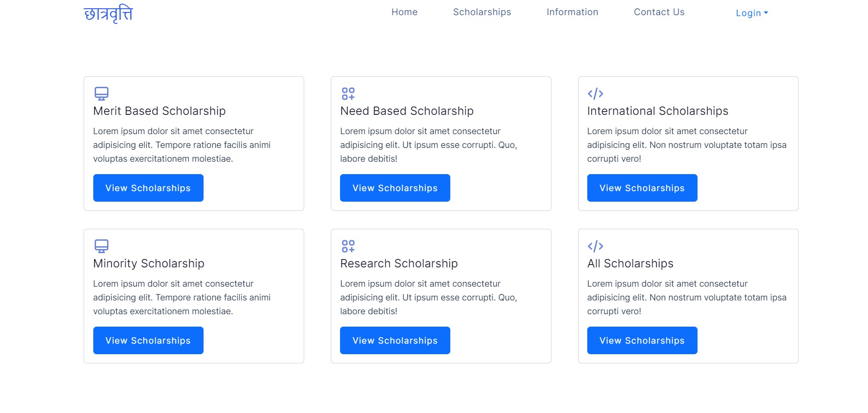Image resolution: width=868 pixels, height=413 pixels.
Task: Navigate to Contact Us
Action: coord(659,12)
